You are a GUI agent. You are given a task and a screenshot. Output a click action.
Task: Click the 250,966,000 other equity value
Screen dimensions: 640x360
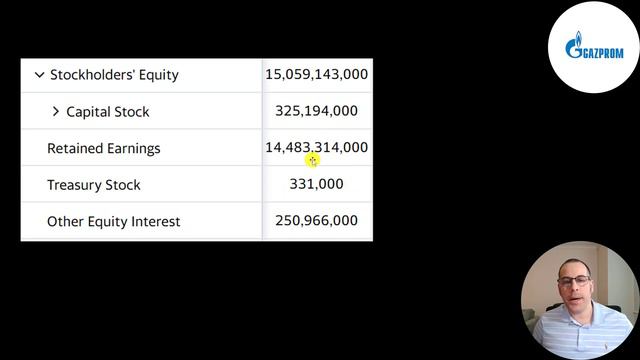(317, 220)
